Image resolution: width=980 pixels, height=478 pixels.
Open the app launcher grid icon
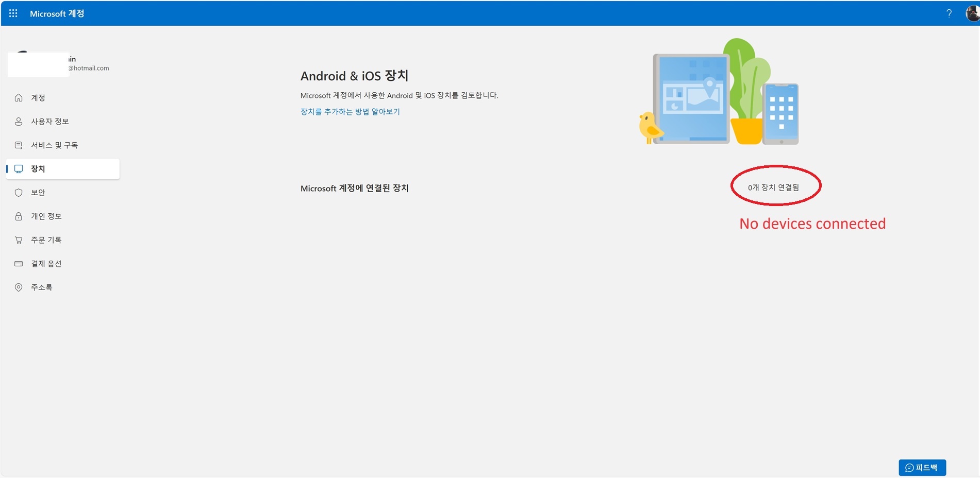[x=13, y=13]
